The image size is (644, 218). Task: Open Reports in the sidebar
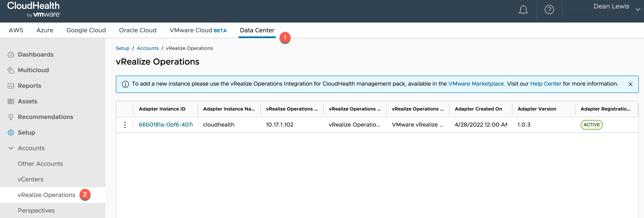pyautogui.click(x=30, y=86)
